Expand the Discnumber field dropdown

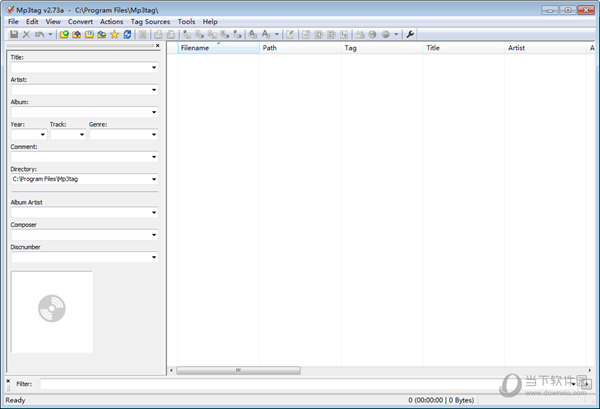pos(154,257)
